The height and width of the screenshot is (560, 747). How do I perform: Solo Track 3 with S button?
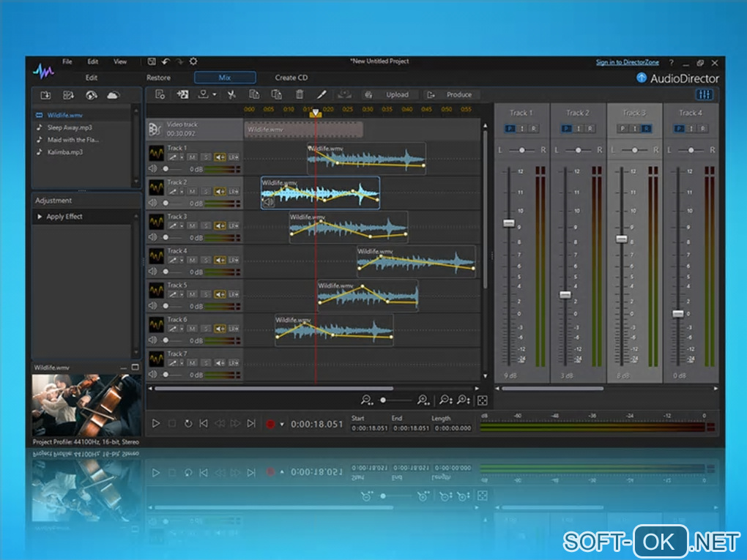point(205,225)
